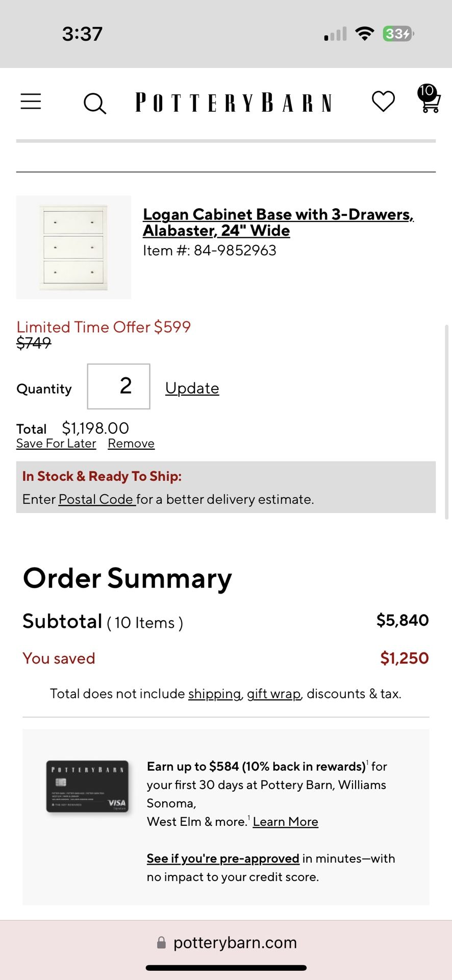The image size is (452, 980).
Task: Click the Logan Cabinet product thumbnail
Action: [73, 247]
